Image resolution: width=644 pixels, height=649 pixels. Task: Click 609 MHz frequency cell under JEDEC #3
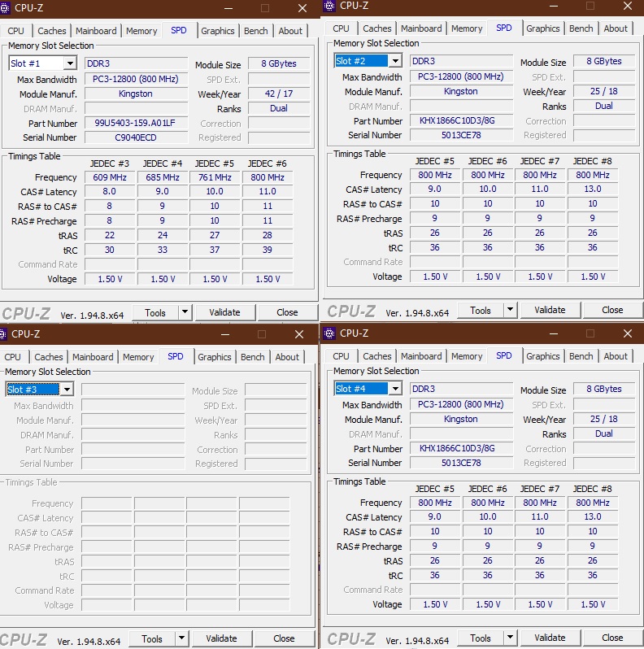(110, 177)
